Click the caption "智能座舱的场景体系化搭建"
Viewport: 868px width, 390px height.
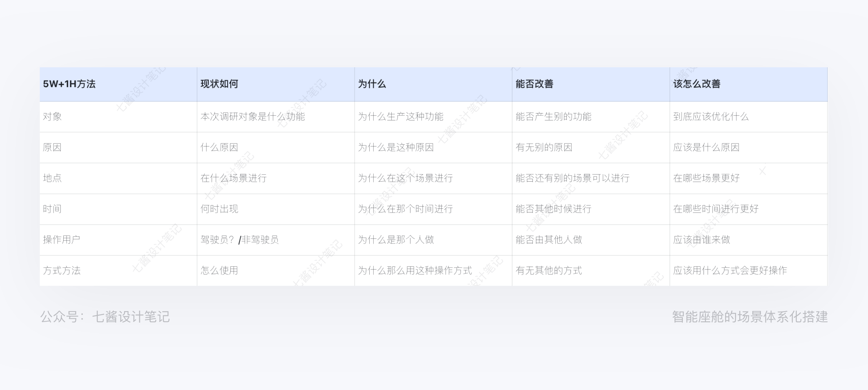(x=750, y=317)
